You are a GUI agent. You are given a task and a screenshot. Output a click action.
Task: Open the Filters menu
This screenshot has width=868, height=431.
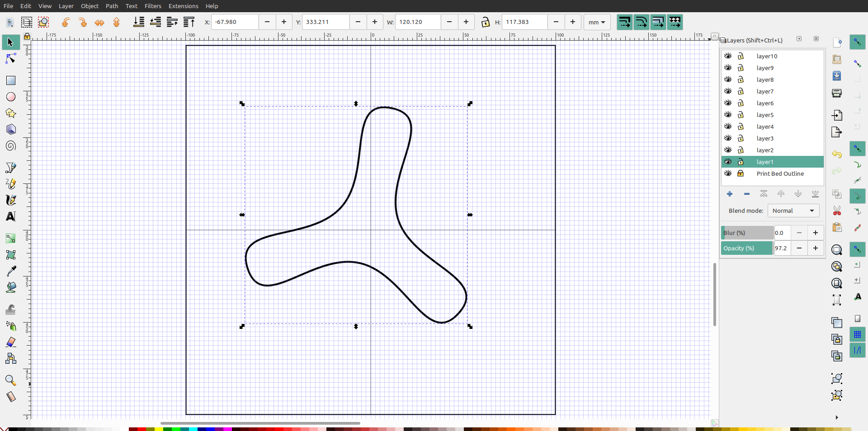coord(153,6)
